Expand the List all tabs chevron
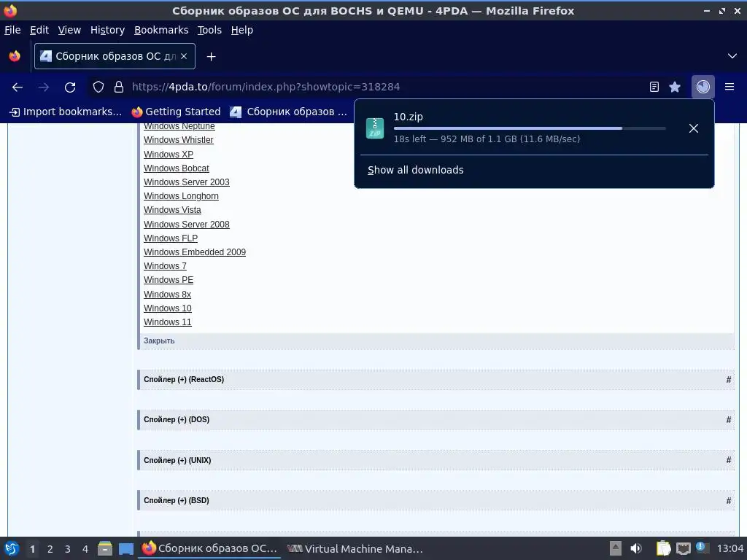 coord(732,56)
